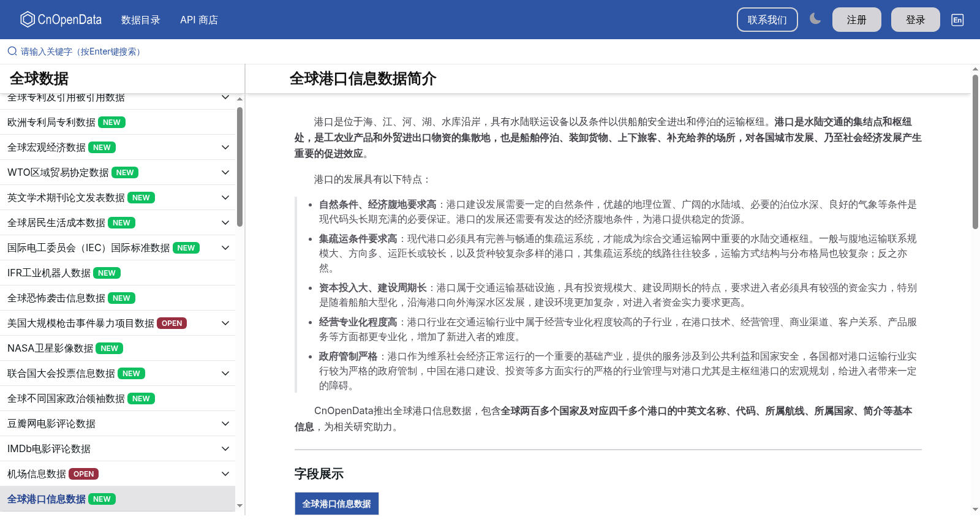The image size is (980, 525).
Task: Click the main page scrollbar thumb
Action: (x=975, y=152)
